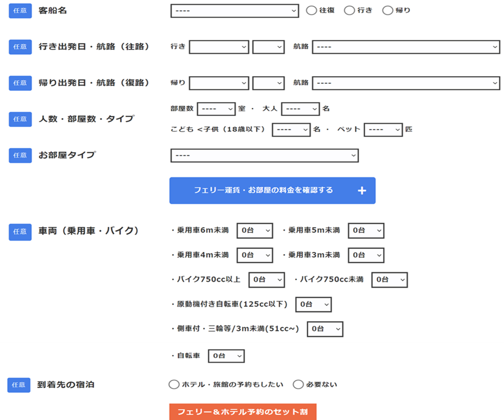Viewport: 504px width, 420px height.
Task: Select the 帰り return-only radio button
Action: point(388,10)
